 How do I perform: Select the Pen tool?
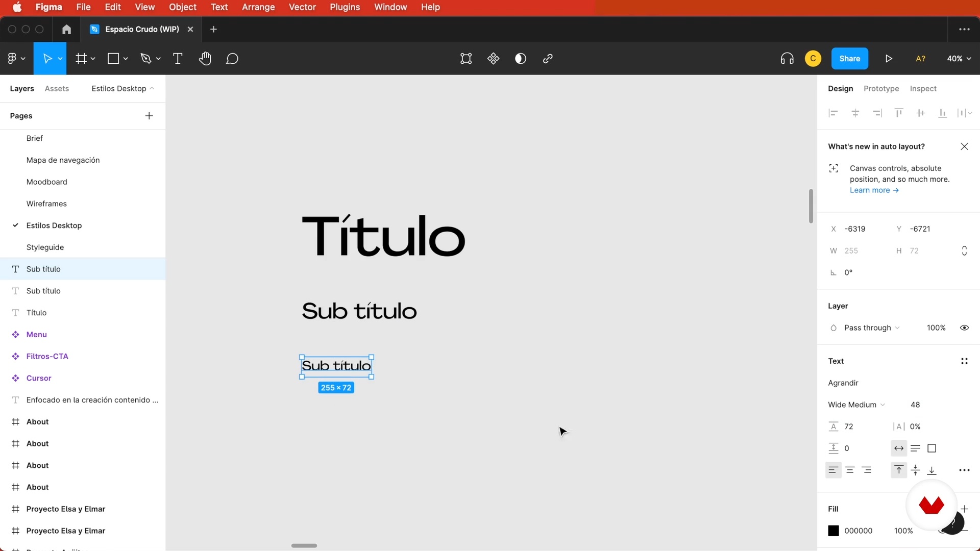tap(145, 59)
